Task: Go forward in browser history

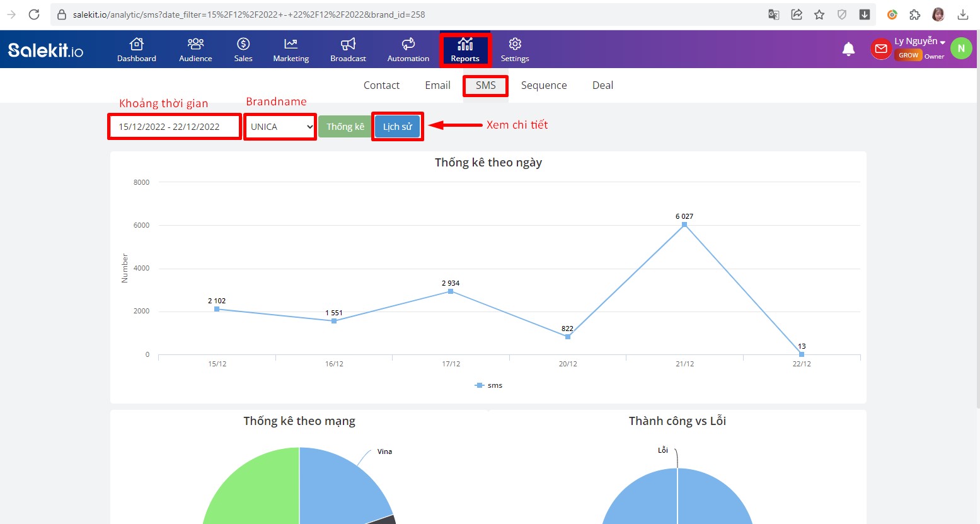Action: [x=11, y=15]
